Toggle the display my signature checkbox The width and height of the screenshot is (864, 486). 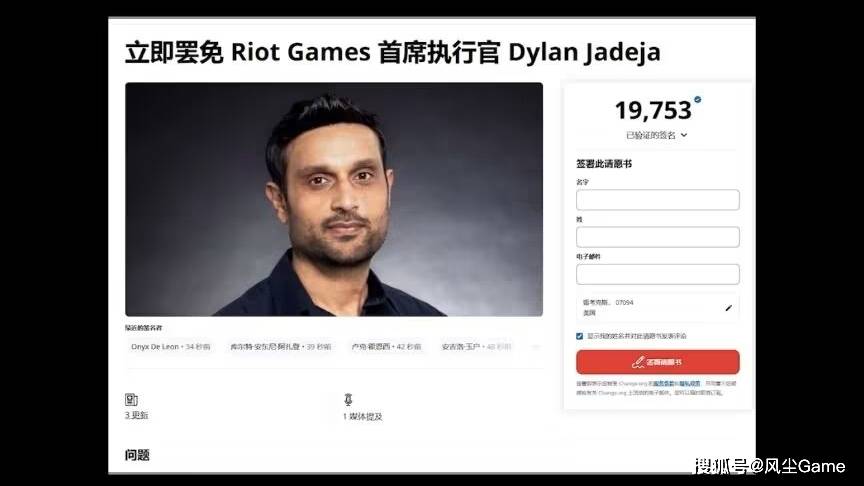coord(580,336)
